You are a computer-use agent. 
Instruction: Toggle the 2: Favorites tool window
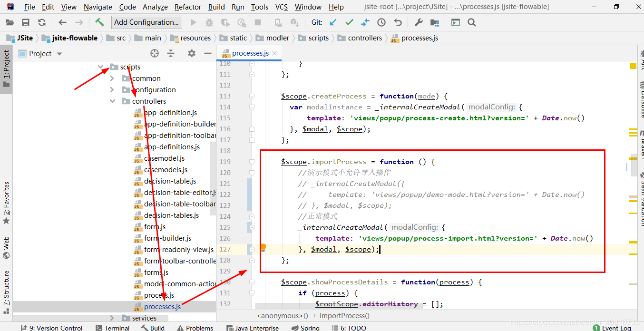click(x=6, y=204)
